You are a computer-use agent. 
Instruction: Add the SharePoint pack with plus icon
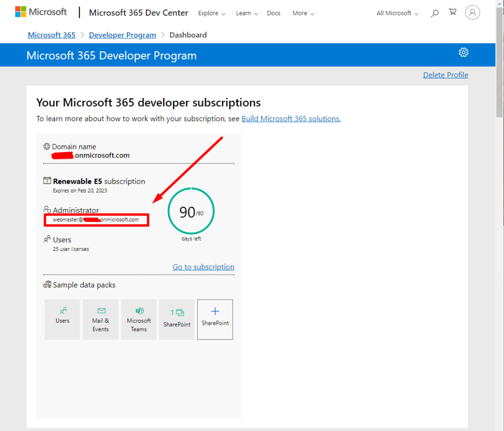pyautogui.click(x=215, y=319)
